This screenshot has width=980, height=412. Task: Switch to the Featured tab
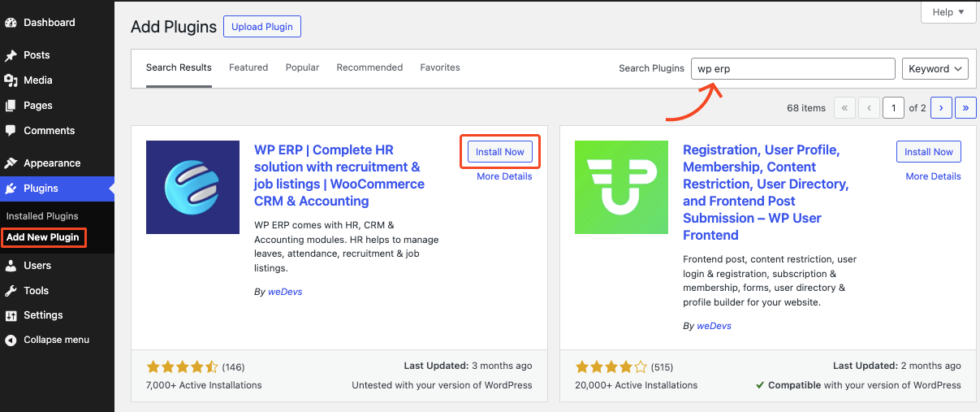(248, 67)
